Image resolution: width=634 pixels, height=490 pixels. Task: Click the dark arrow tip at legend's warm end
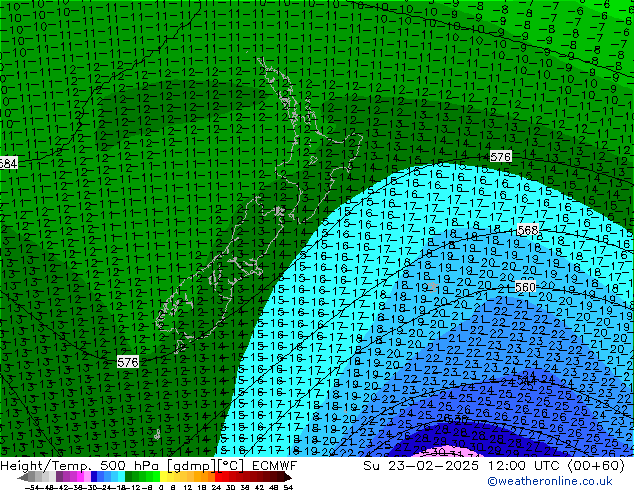(x=288, y=477)
